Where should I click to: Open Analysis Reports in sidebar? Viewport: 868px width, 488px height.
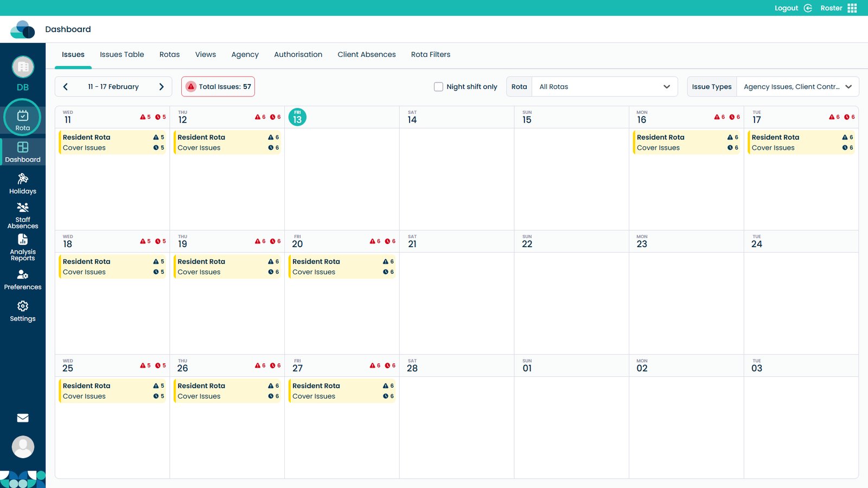pyautogui.click(x=23, y=247)
